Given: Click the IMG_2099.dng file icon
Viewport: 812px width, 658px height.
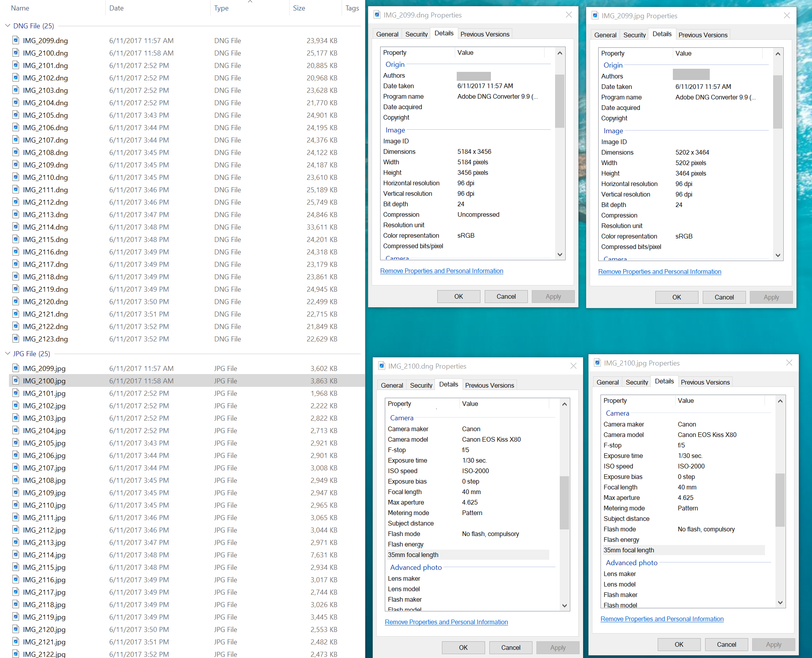Looking at the screenshot, I should pyautogui.click(x=16, y=40).
